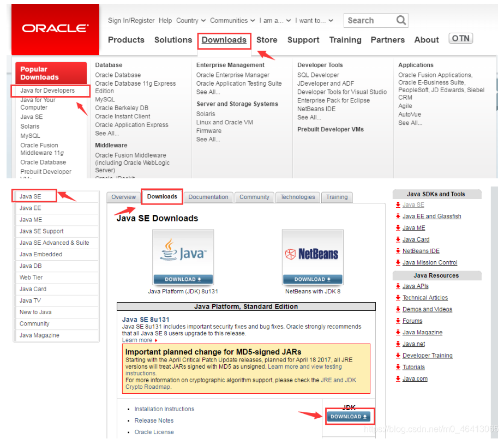Click the red arrow icon beside NetBeans IDE
This screenshot has width=504, height=439.
[x=398, y=251]
